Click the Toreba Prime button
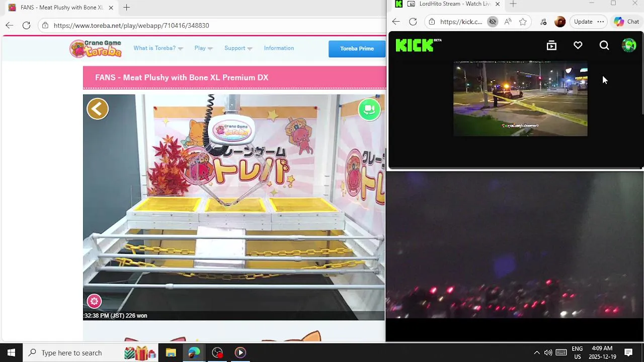This screenshot has width=644, height=362. coord(357,49)
